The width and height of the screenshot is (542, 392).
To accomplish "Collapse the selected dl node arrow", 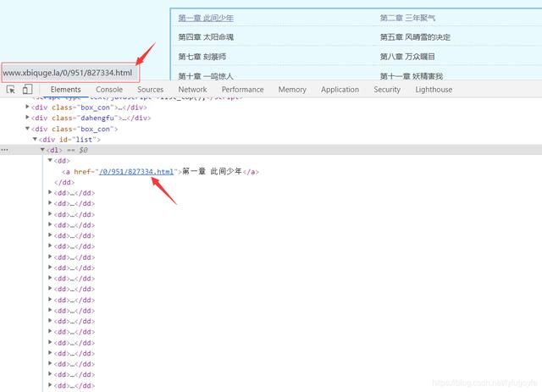I will click(x=42, y=150).
